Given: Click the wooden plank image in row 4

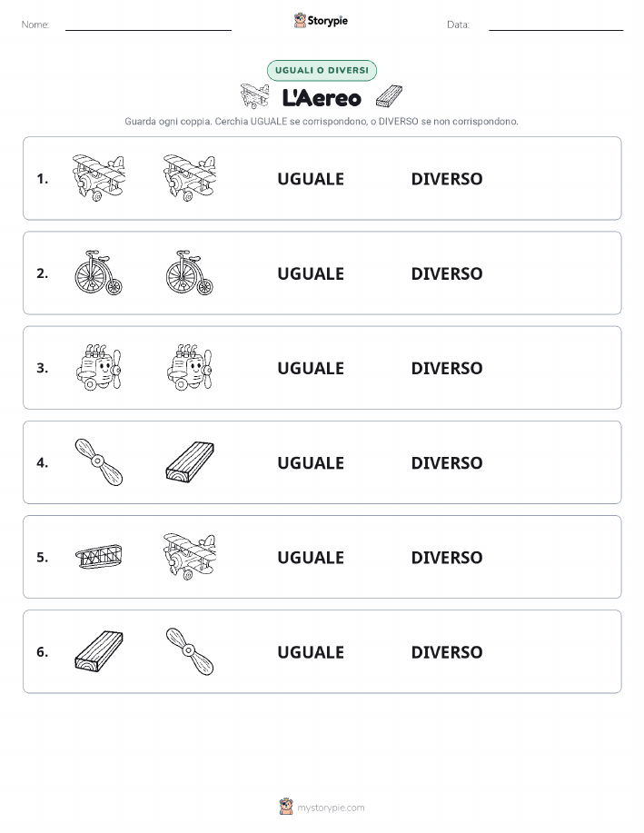Looking at the screenshot, I should pos(190,461).
